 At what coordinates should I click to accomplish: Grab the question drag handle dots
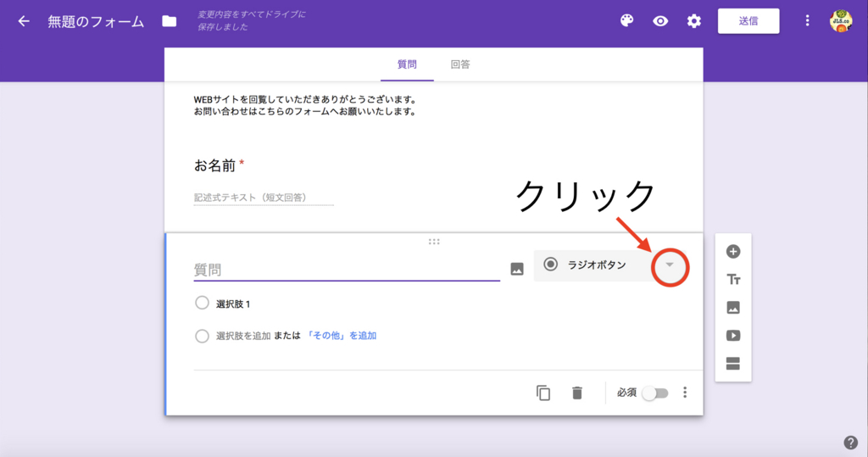(x=434, y=242)
